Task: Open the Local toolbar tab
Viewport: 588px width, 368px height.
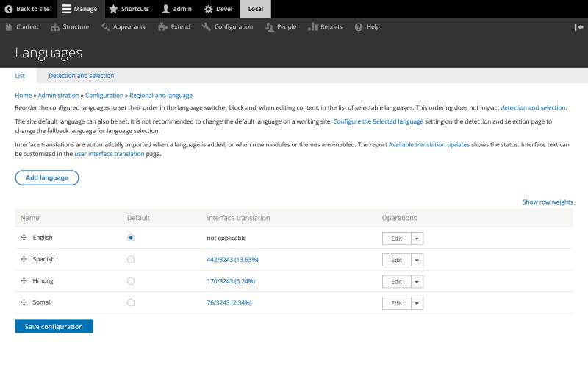Action: pyautogui.click(x=255, y=9)
